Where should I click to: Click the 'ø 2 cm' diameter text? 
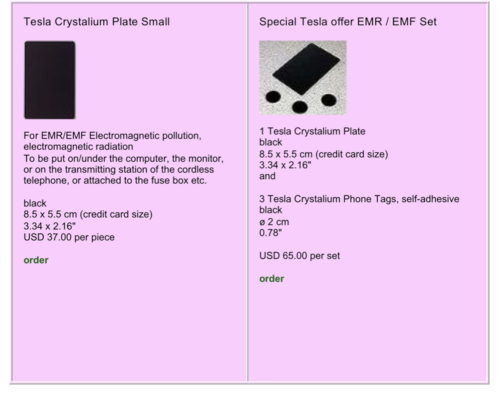coord(274,222)
